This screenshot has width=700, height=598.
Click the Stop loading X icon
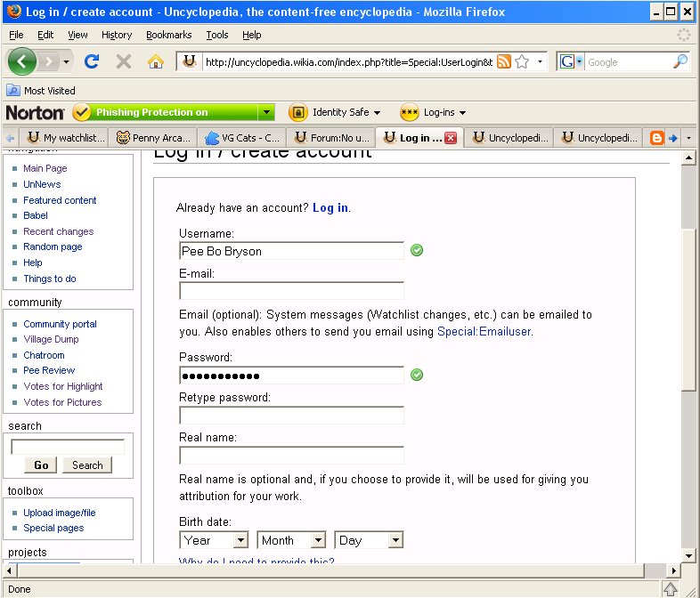pos(123,61)
